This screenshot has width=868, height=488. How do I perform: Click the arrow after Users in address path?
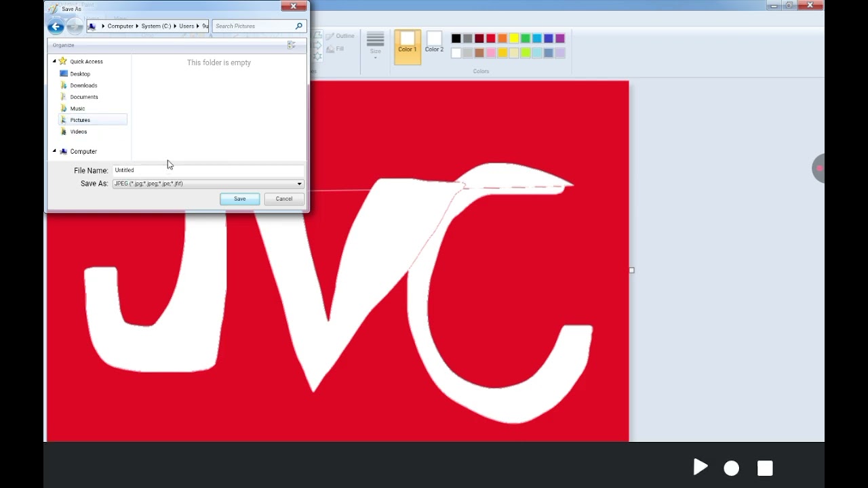(198, 26)
